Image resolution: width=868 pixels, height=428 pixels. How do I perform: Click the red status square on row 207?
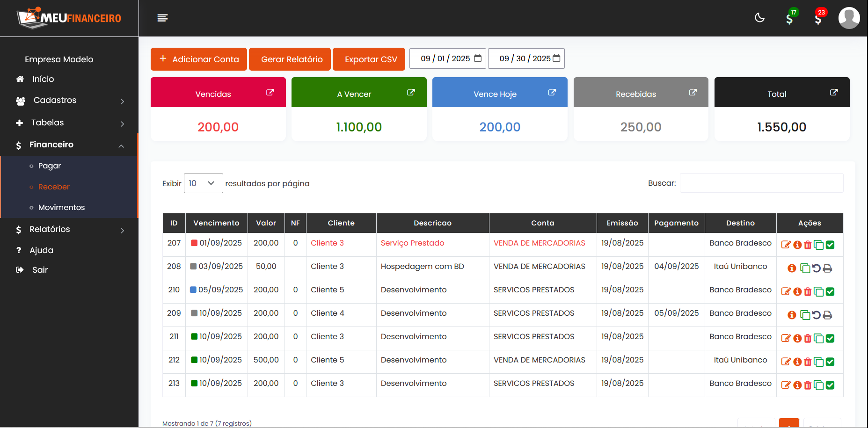[194, 243]
